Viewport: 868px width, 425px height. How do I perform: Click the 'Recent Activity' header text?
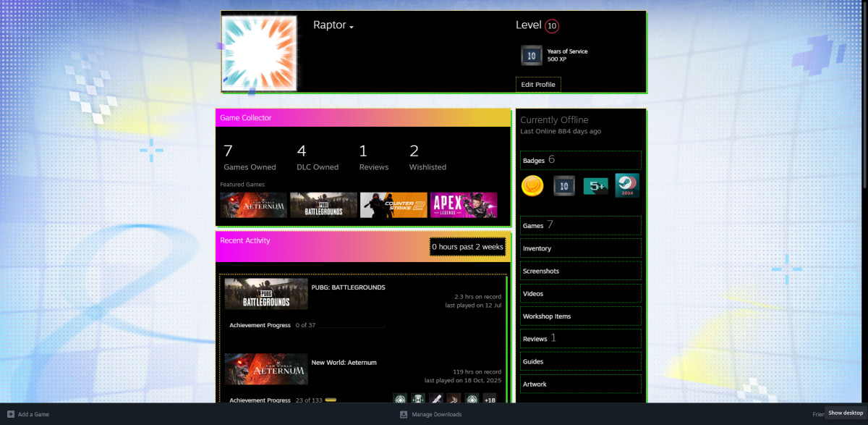coord(245,240)
